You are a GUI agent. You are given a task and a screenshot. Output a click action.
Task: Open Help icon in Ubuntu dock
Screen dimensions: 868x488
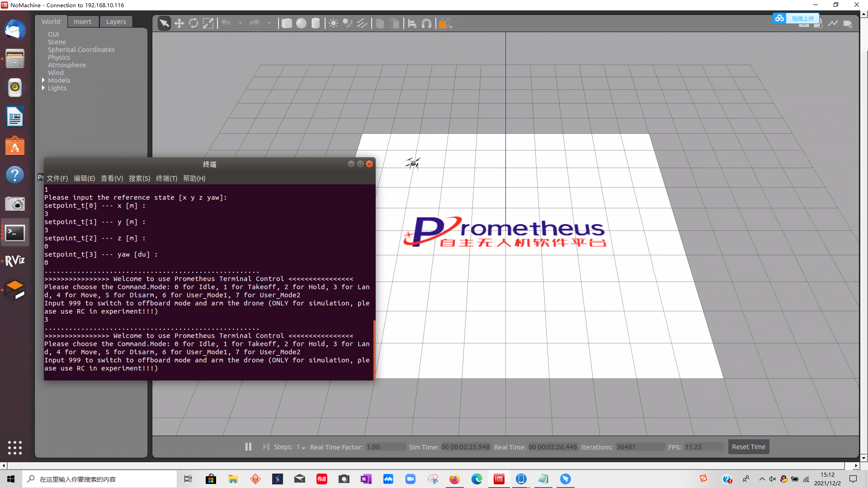(x=15, y=175)
